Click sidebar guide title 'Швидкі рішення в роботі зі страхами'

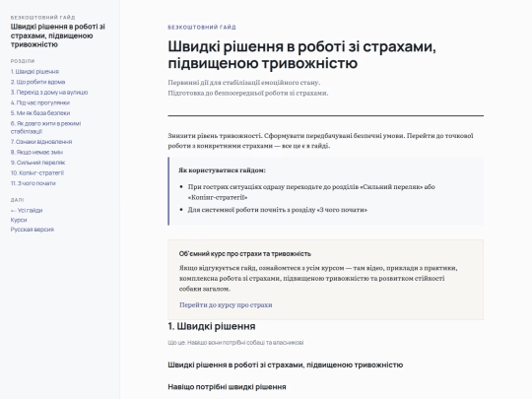(58, 35)
